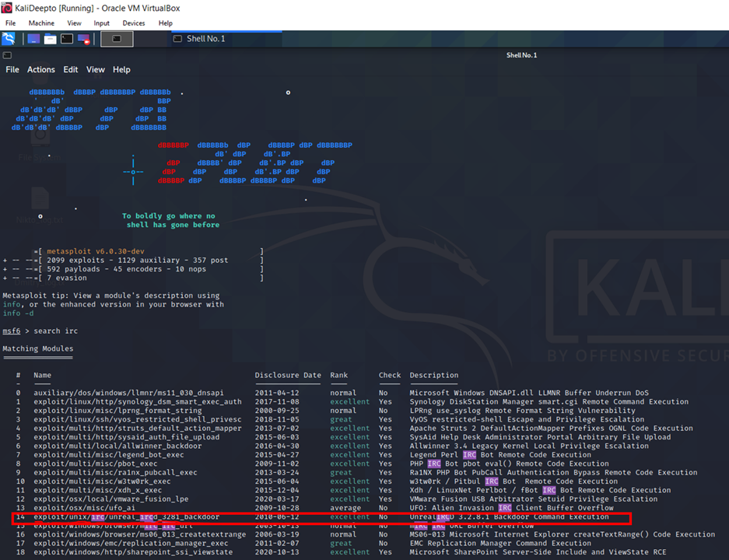Click the '7 evasion' line
The image size is (729, 560).
[x=66, y=278]
